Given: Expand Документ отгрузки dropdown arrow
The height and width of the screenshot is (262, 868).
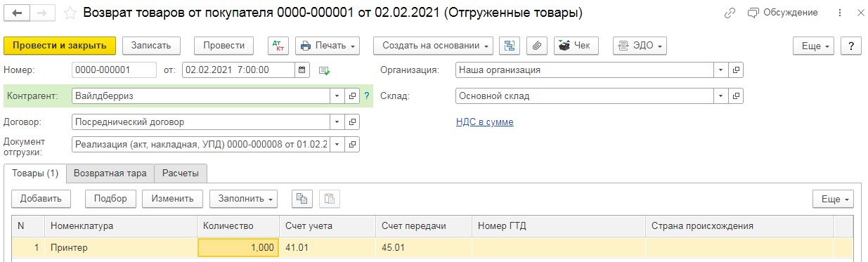Looking at the screenshot, I should pos(338,144).
